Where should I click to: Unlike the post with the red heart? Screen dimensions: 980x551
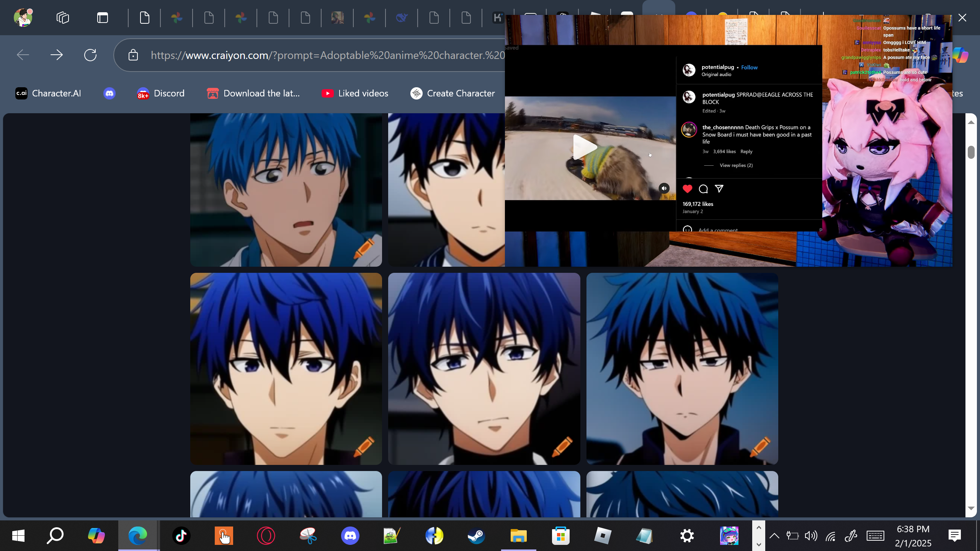pyautogui.click(x=688, y=189)
